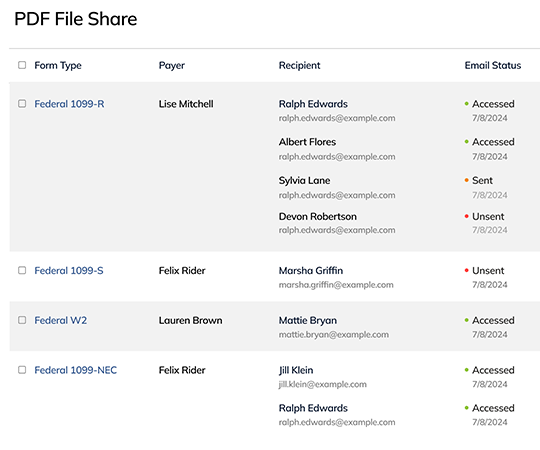540x450 pixels.
Task: Click the Recipient column header
Action: pyautogui.click(x=300, y=65)
